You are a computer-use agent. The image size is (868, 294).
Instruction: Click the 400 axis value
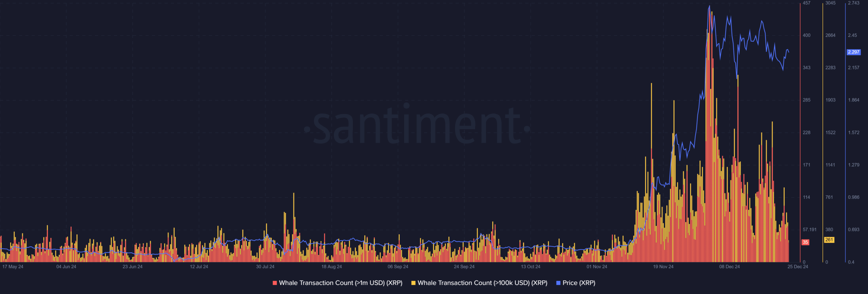tap(807, 35)
